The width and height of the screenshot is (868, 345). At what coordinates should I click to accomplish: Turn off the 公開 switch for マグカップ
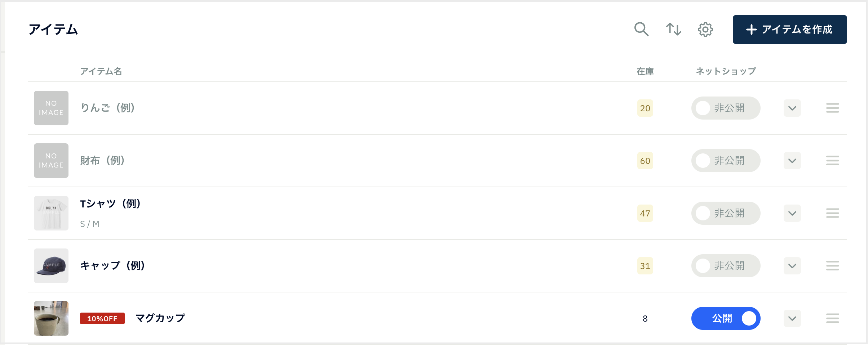(726, 318)
